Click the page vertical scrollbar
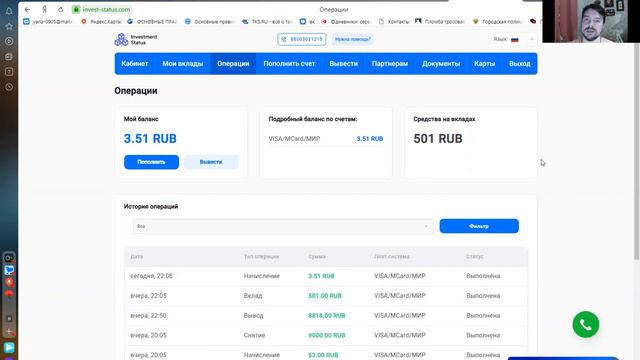 pyautogui.click(x=636, y=151)
